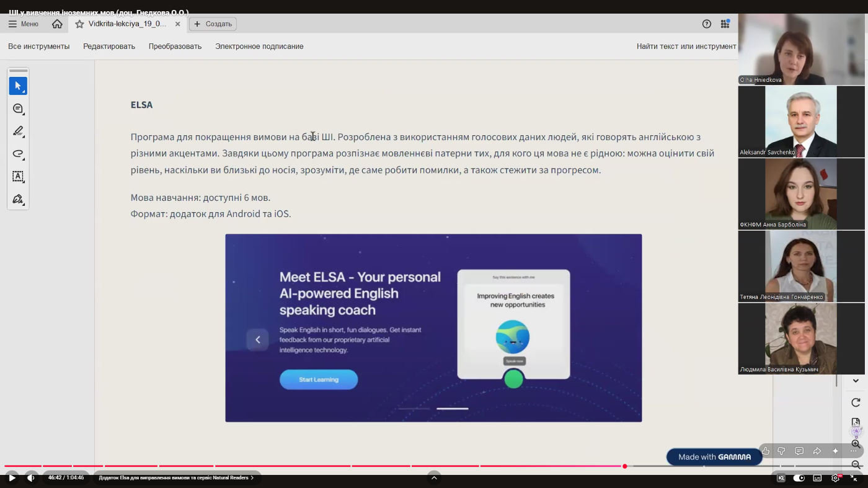Image resolution: width=868 pixels, height=488 pixels.
Task: Zoom in with the magnifier plus icon
Action: click(x=856, y=444)
